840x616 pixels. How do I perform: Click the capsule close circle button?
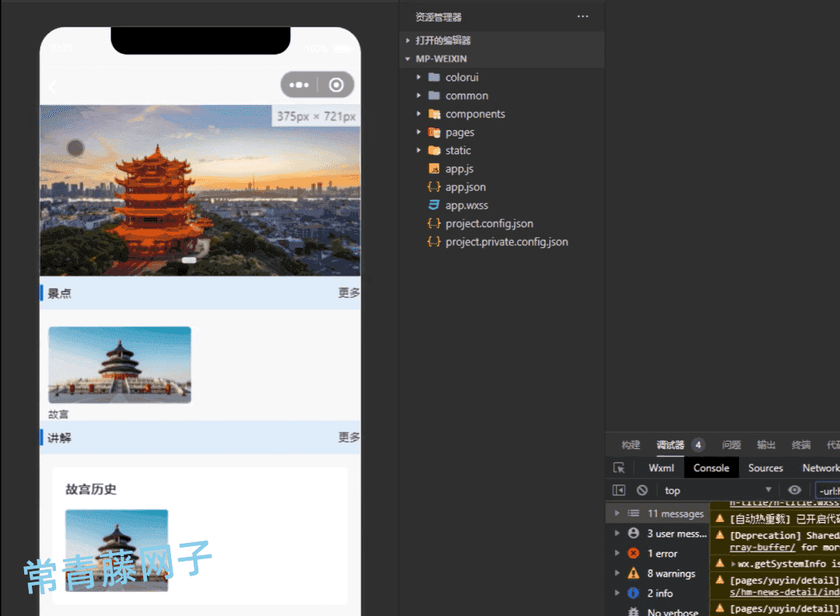click(x=336, y=85)
